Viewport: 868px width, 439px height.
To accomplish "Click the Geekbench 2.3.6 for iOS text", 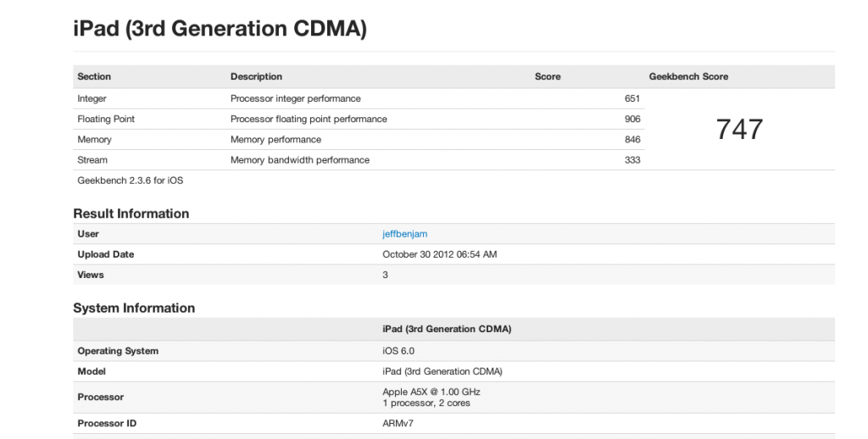I will click(x=130, y=181).
